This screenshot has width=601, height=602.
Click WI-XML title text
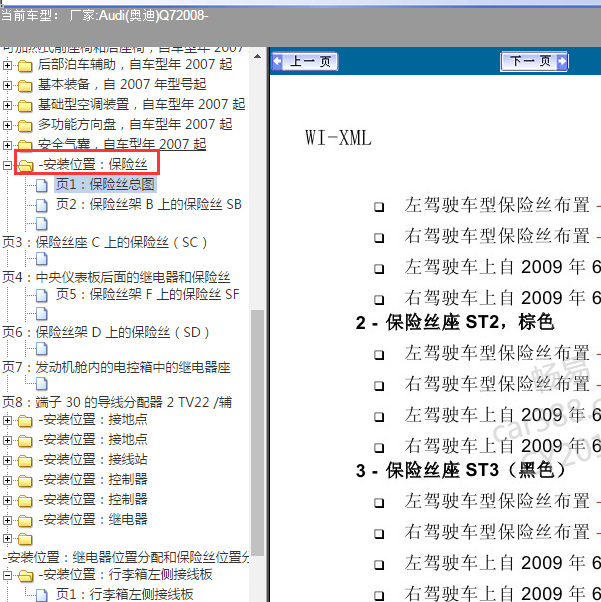(338, 138)
